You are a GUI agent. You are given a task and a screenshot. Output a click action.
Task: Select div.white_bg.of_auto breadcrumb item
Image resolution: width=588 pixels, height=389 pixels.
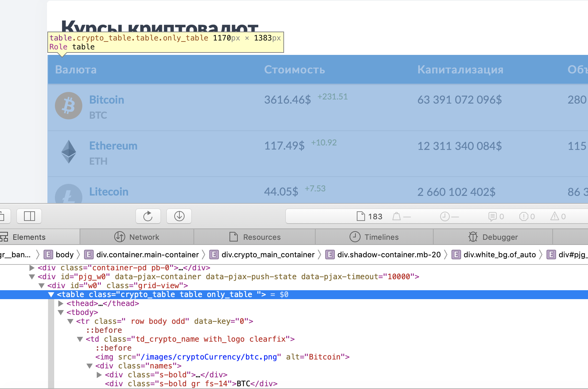point(494,255)
